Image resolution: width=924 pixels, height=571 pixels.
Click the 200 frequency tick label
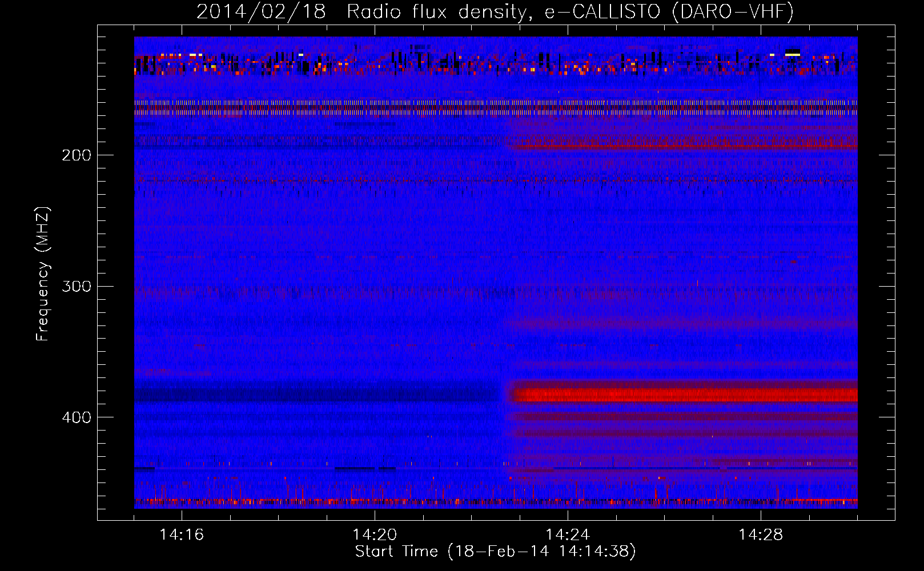pos(77,155)
